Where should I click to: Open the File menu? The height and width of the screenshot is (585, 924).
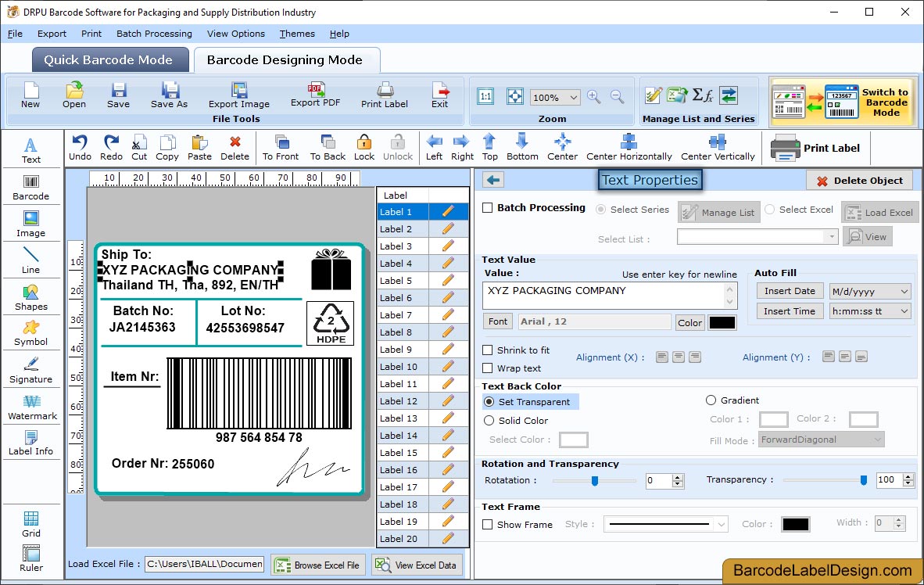pyautogui.click(x=15, y=34)
